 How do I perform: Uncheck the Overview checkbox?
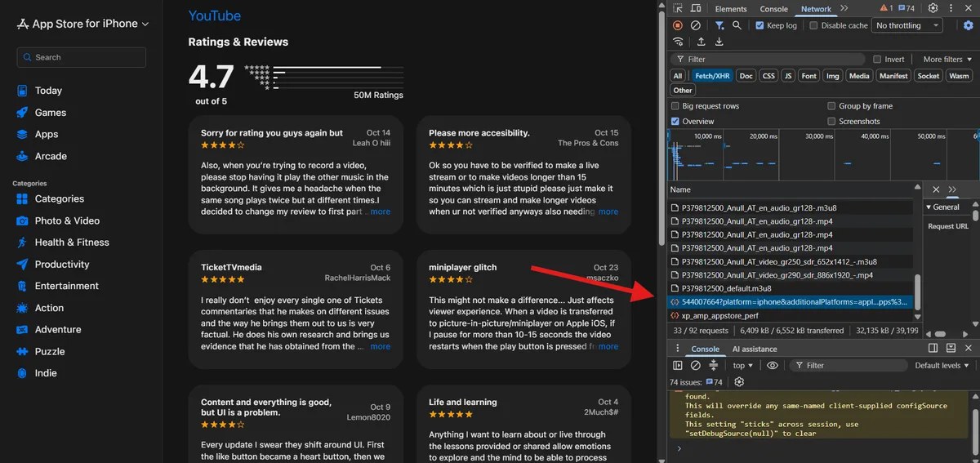coord(675,122)
